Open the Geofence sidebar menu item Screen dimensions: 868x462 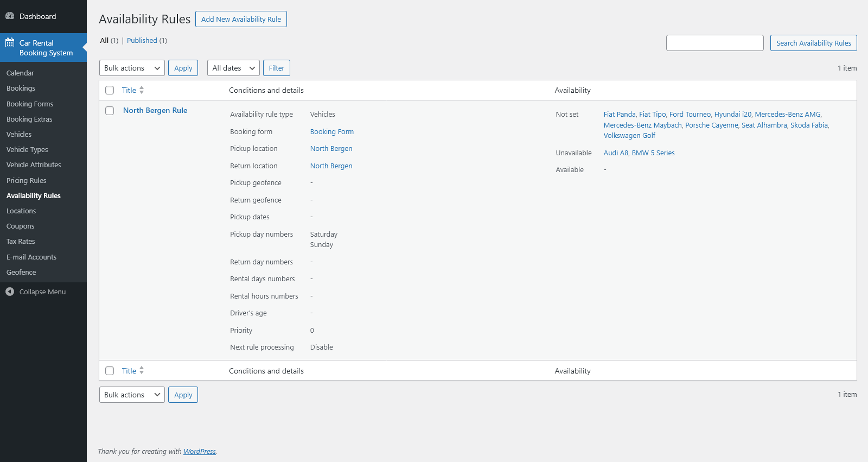click(x=21, y=273)
